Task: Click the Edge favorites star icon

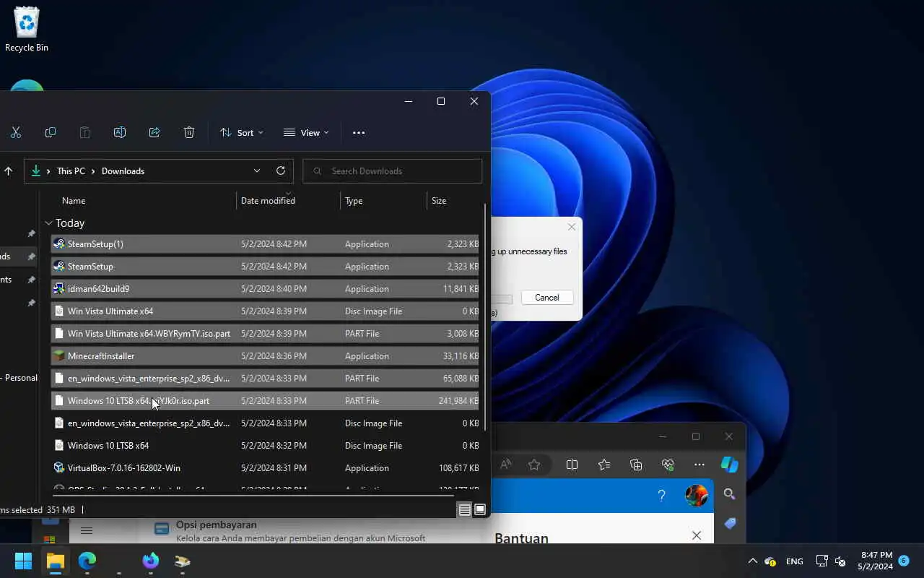Action: point(534,465)
